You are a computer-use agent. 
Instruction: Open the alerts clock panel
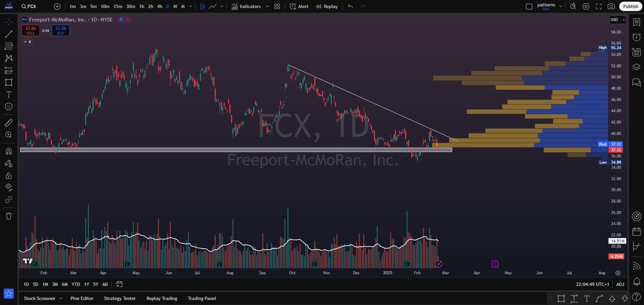(636, 37)
